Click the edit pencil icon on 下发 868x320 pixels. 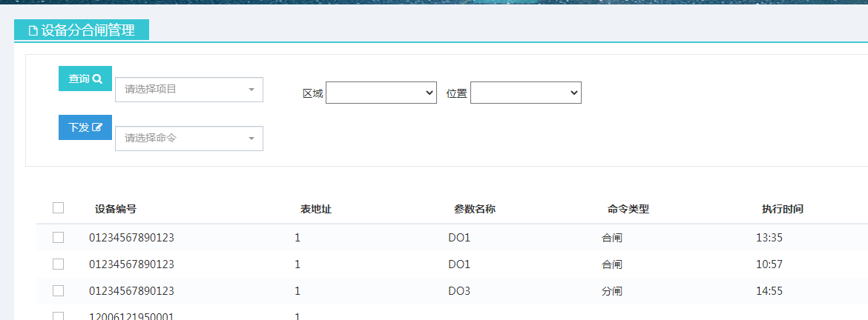[x=96, y=127]
